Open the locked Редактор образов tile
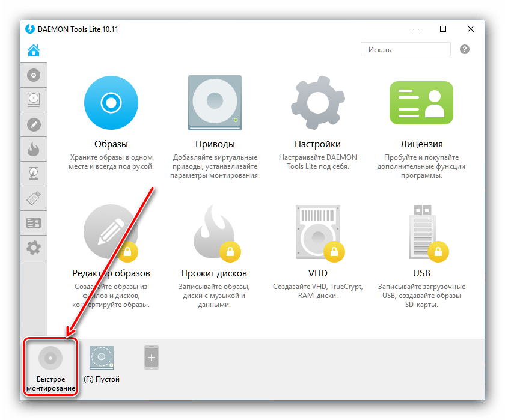Viewport: 505px width, 420px height. [111, 231]
